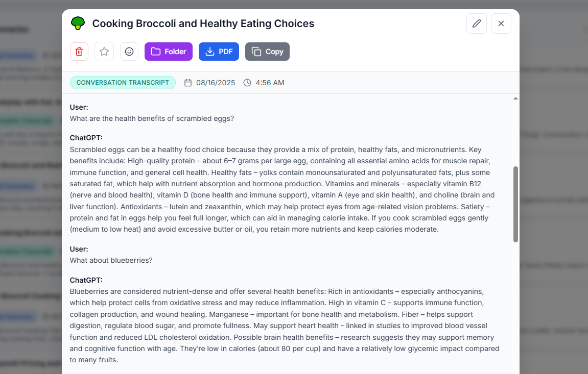Click the broccoli emoji icon

coord(78,23)
